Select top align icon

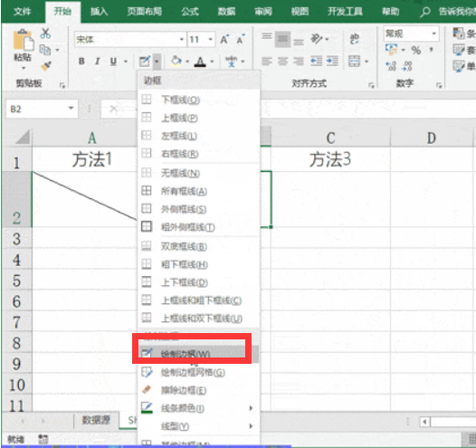coord(267,37)
